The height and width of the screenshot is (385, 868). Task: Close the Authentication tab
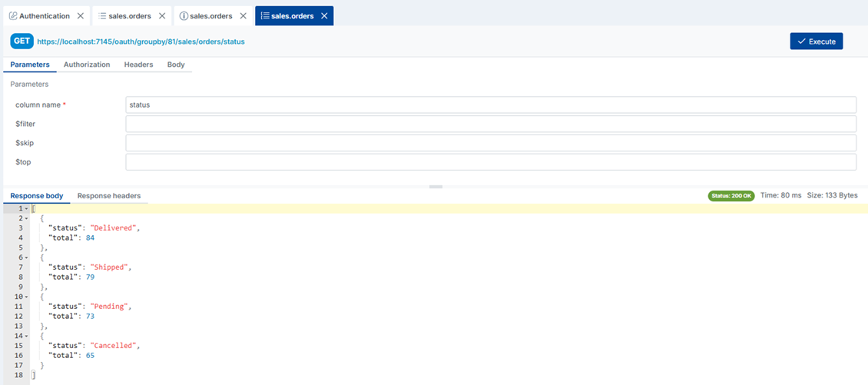(81, 16)
